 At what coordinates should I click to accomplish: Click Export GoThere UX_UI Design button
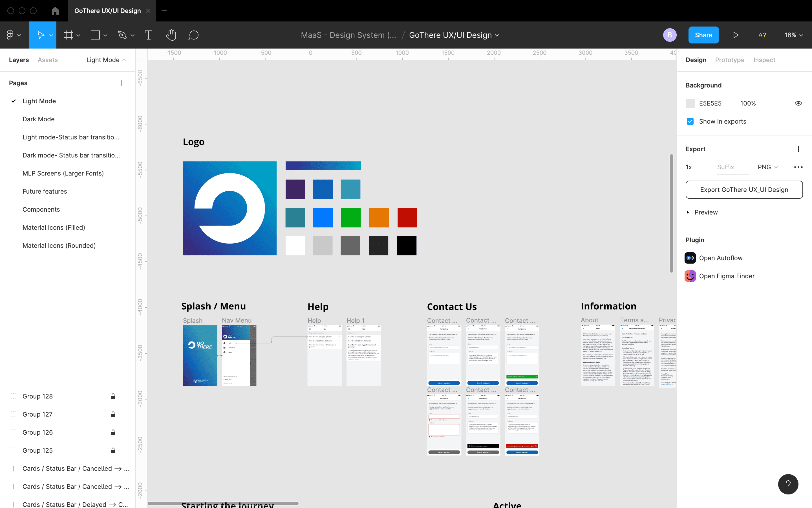pos(744,190)
